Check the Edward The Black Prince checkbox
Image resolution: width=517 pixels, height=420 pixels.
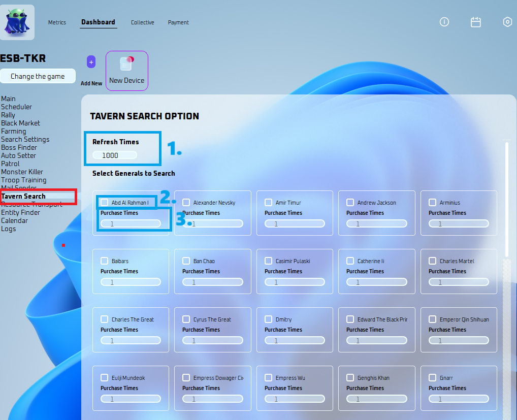pyautogui.click(x=350, y=319)
